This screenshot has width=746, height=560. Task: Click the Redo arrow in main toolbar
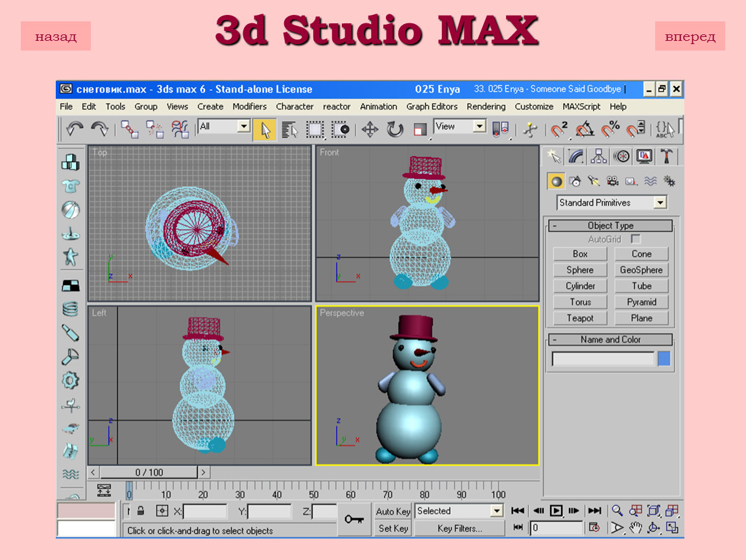point(99,129)
